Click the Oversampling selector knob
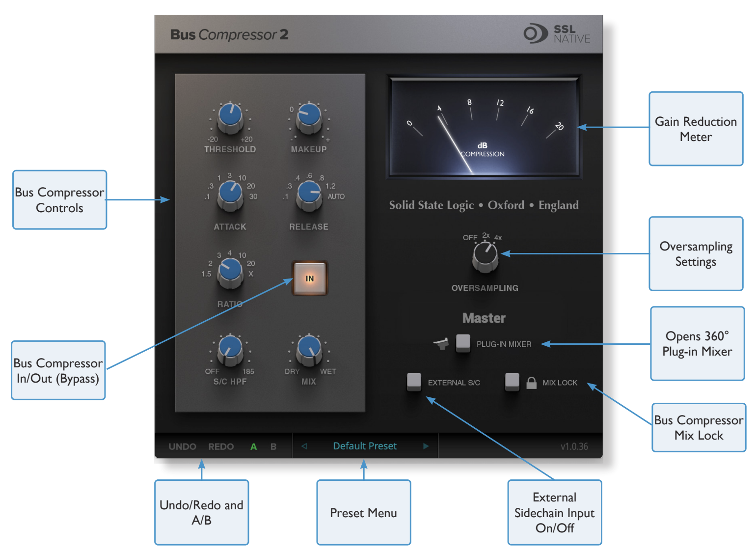 [x=485, y=257]
